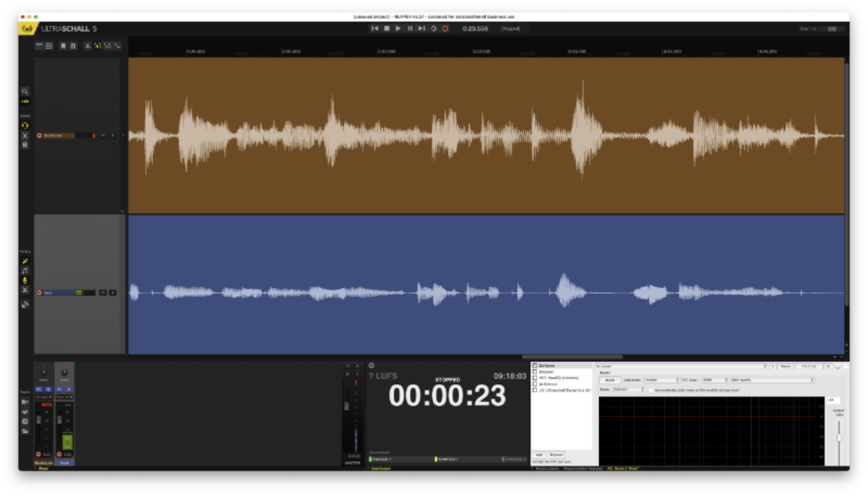Select the headphones view icon
Viewport: 868px width, 495px height.
(25, 125)
